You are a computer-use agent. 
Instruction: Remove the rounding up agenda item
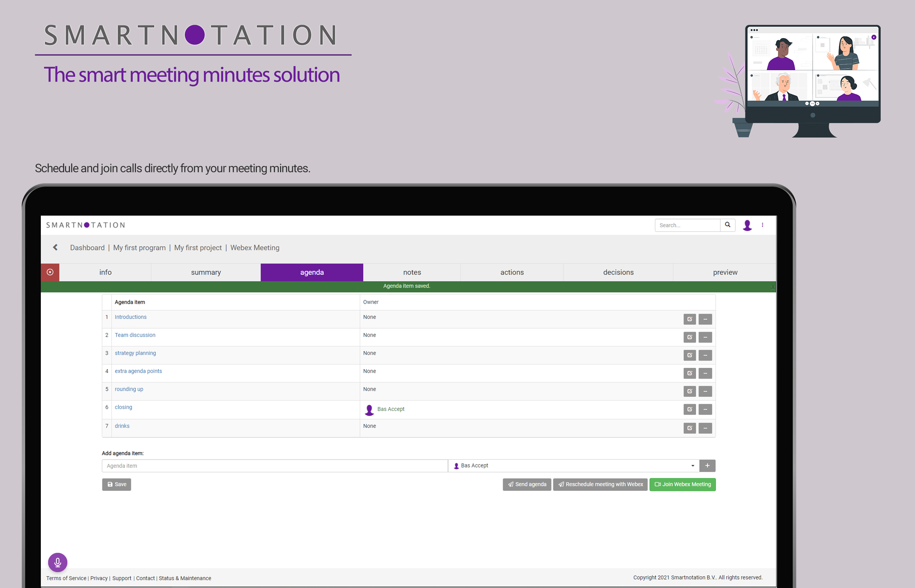pos(705,391)
